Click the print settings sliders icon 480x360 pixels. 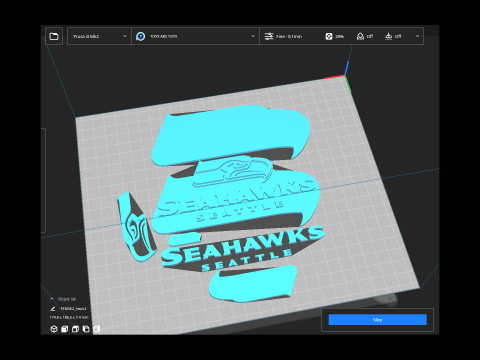pos(269,36)
